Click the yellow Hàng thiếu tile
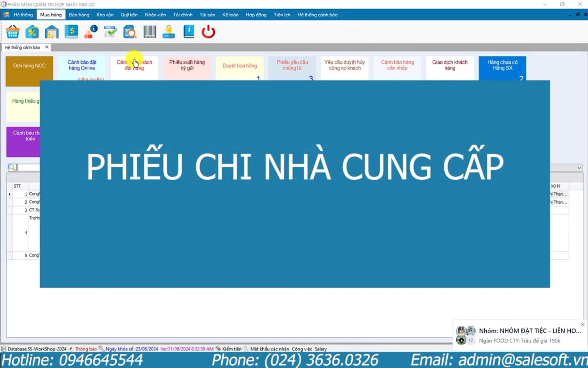 23,107
